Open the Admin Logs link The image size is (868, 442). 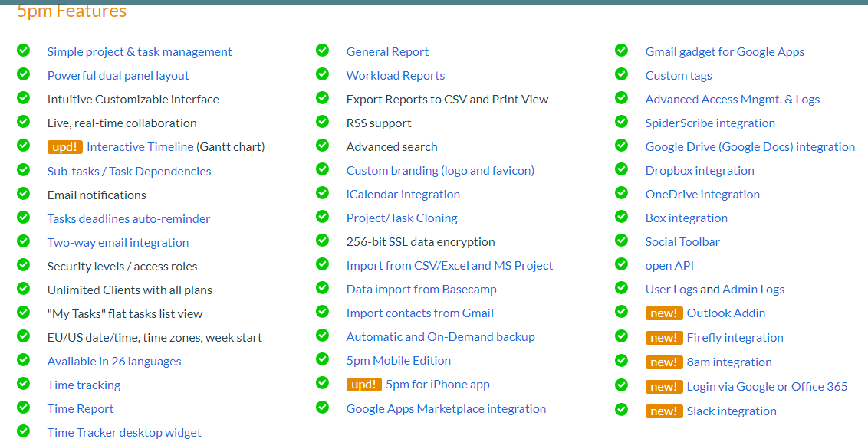click(753, 290)
